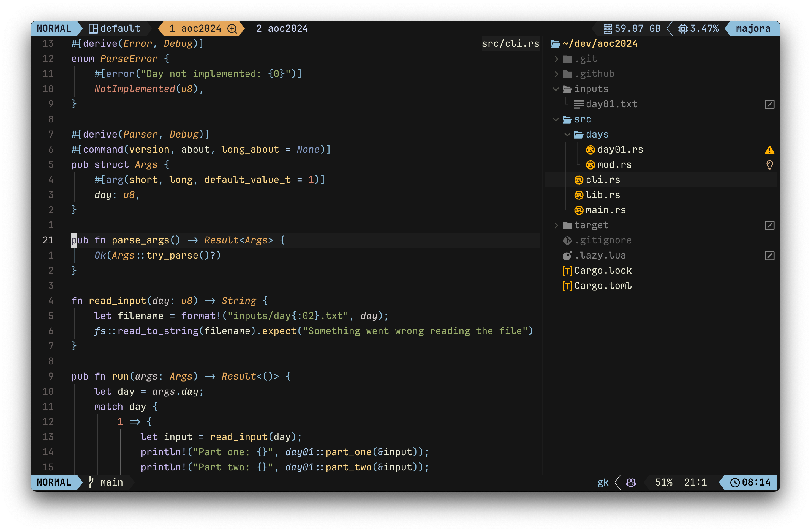
Task: Click the zoom icon on tab 1 aoc2024
Action: [x=232, y=29]
